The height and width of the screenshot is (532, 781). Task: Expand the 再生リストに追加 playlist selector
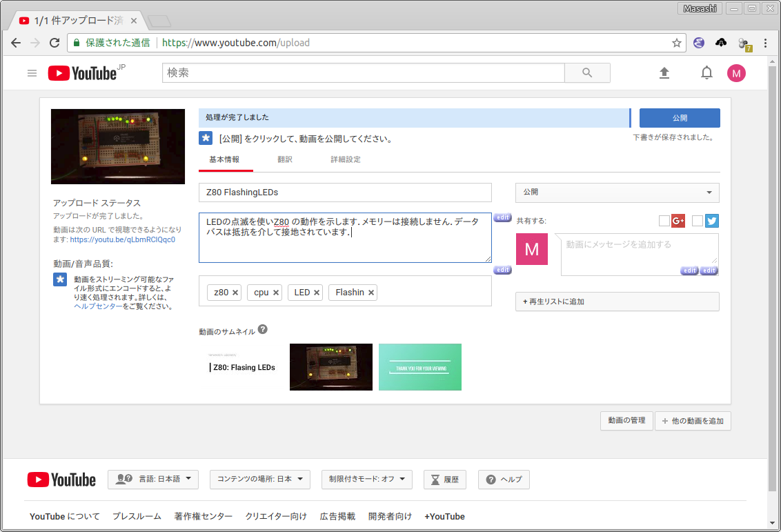click(x=617, y=302)
